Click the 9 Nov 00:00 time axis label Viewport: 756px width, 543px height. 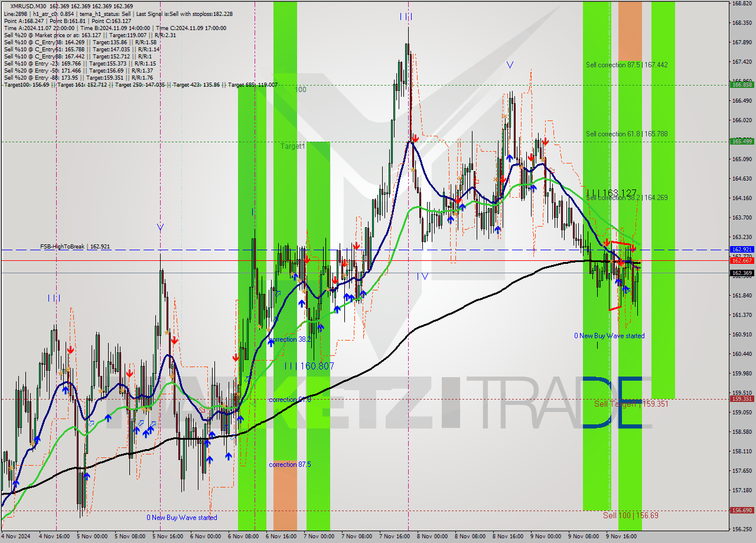[x=545, y=537]
